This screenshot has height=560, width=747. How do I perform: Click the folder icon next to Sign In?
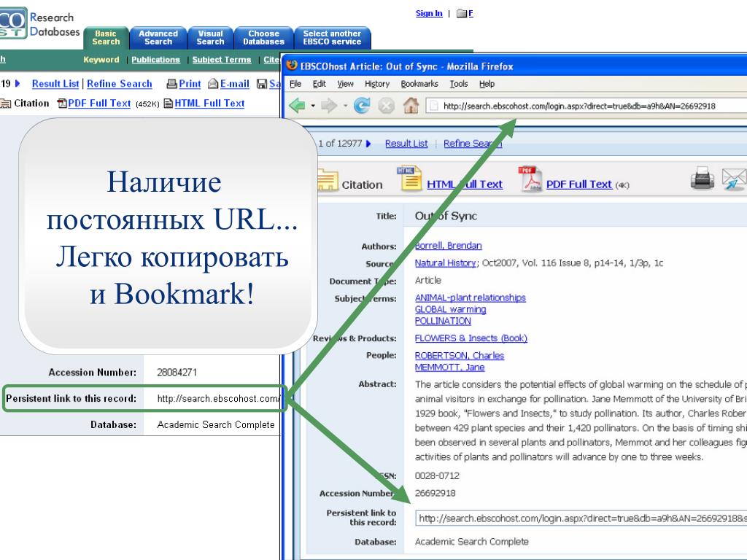pyautogui.click(x=461, y=13)
